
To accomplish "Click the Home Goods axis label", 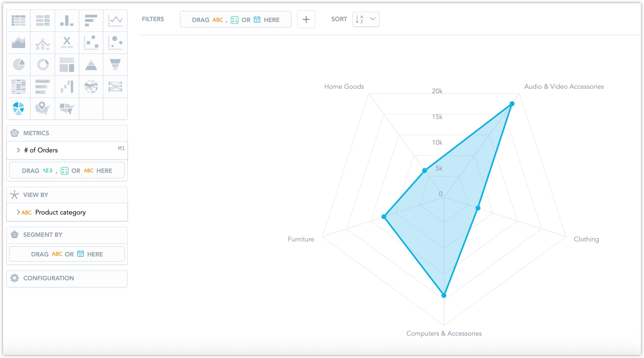I will pos(344,87).
